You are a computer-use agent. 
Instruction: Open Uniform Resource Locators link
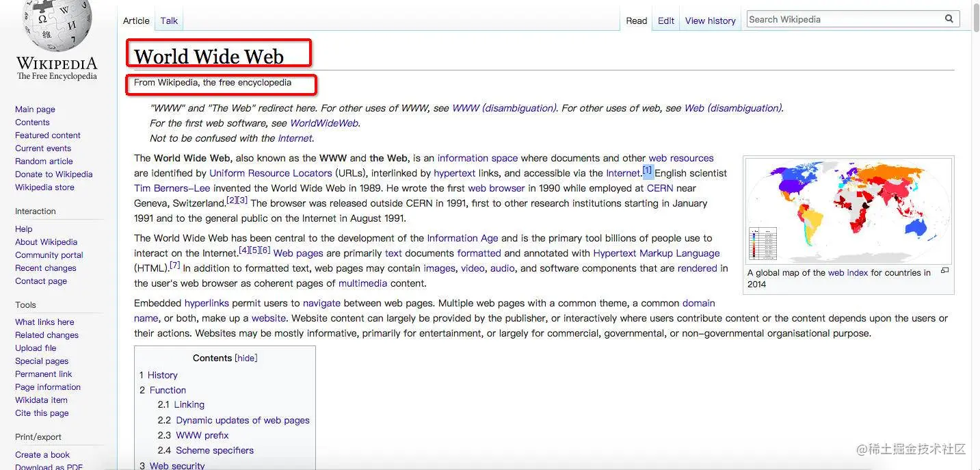[x=271, y=173]
